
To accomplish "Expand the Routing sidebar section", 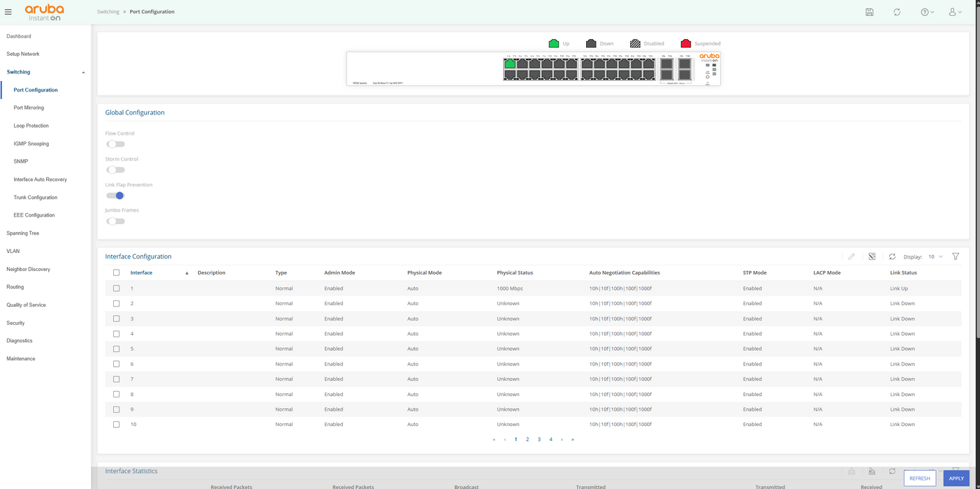I will click(15, 287).
